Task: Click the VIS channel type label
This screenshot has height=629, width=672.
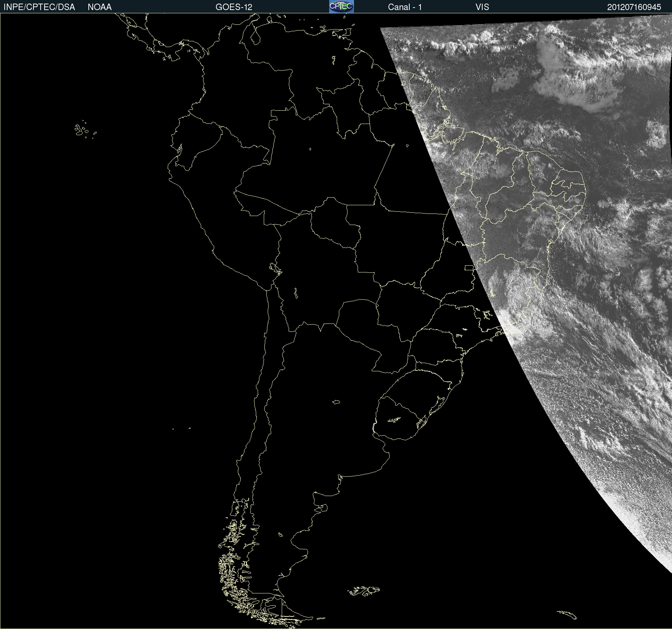Action: pyautogui.click(x=482, y=7)
